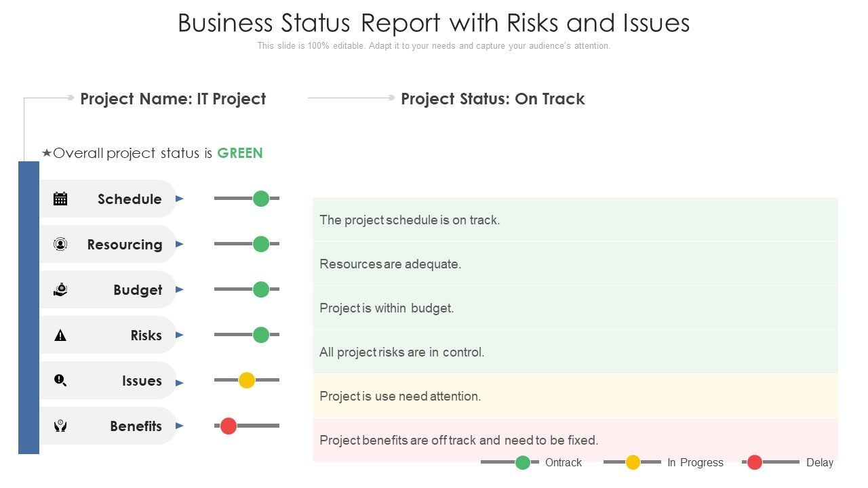Click the star before Overall project status
Viewport: 868px width, 488px height.
(x=47, y=153)
